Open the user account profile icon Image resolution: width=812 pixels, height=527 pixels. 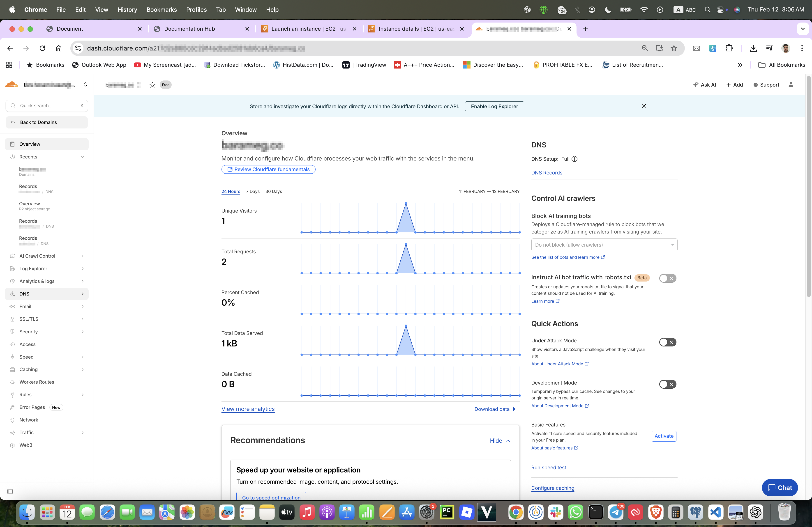pyautogui.click(x=791, y=85)
